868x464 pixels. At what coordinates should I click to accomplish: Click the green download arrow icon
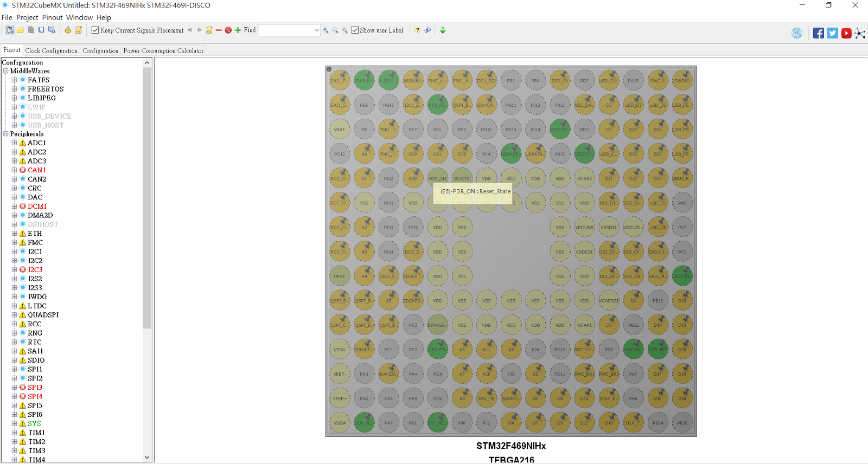pyautogui.click(x=443, y=30)
